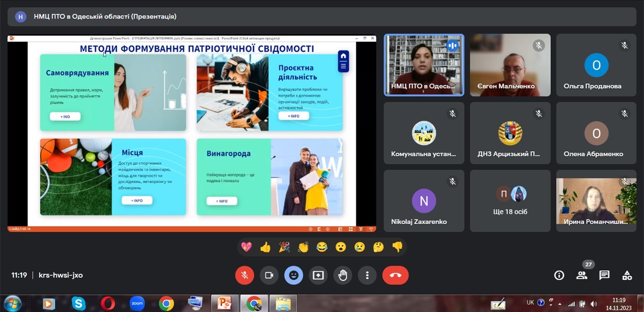The width and height of the screenshot is (644, 312).
Task: Send the clapping hands reaction
Action: (303, 247)
